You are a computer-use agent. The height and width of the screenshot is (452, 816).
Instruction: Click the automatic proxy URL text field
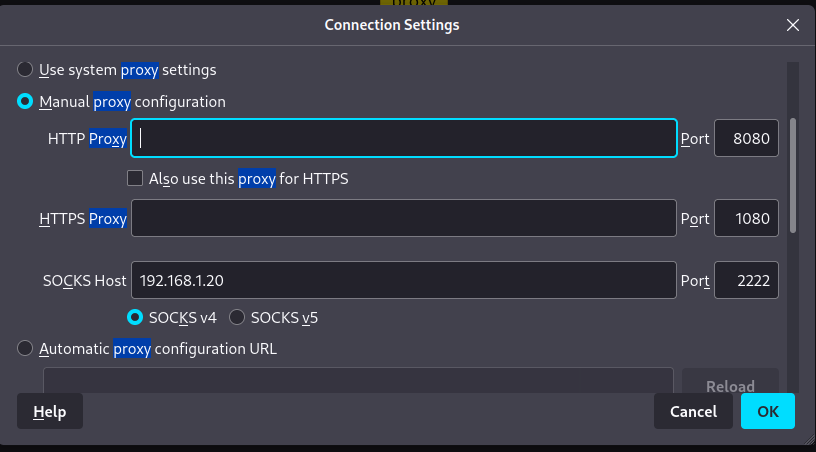[358, 382]
